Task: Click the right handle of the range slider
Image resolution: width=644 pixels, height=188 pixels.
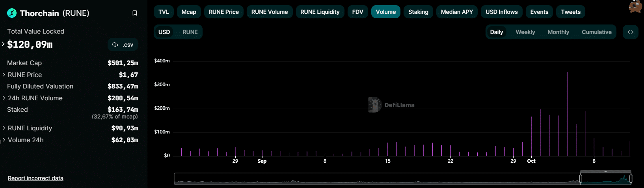Action: 631,179
